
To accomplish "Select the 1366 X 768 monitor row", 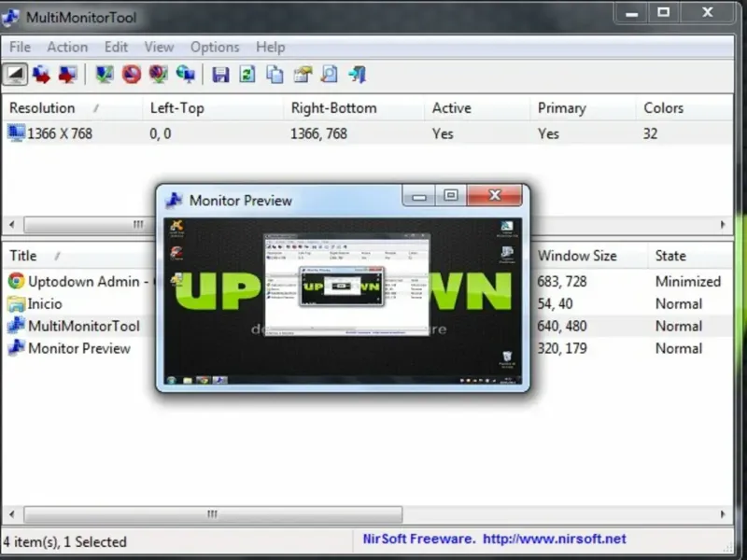I will 367,133.
